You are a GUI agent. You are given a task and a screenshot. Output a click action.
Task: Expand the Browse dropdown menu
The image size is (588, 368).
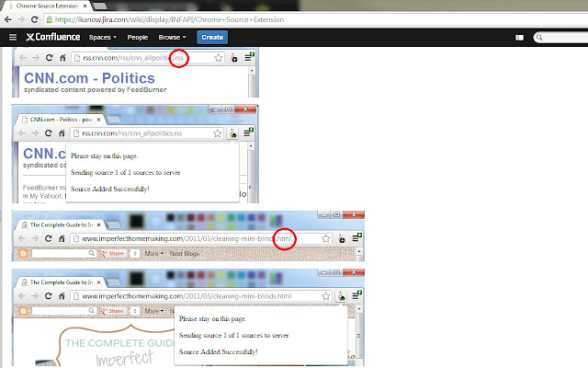[x=172, y=37]
